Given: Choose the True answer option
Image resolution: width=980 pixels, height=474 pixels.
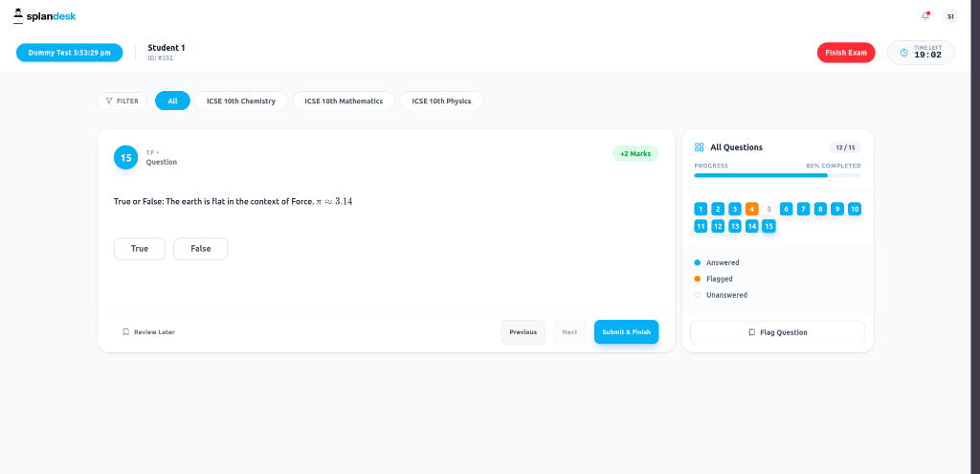Looking at the screenshot, I should point(140,249).
